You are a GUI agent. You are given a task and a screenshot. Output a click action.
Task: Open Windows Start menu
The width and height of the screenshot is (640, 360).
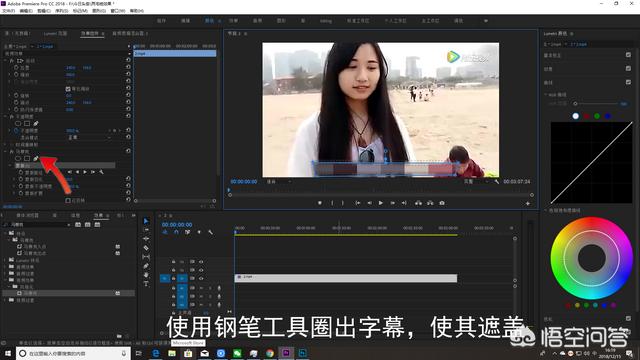tap(8, 353)
